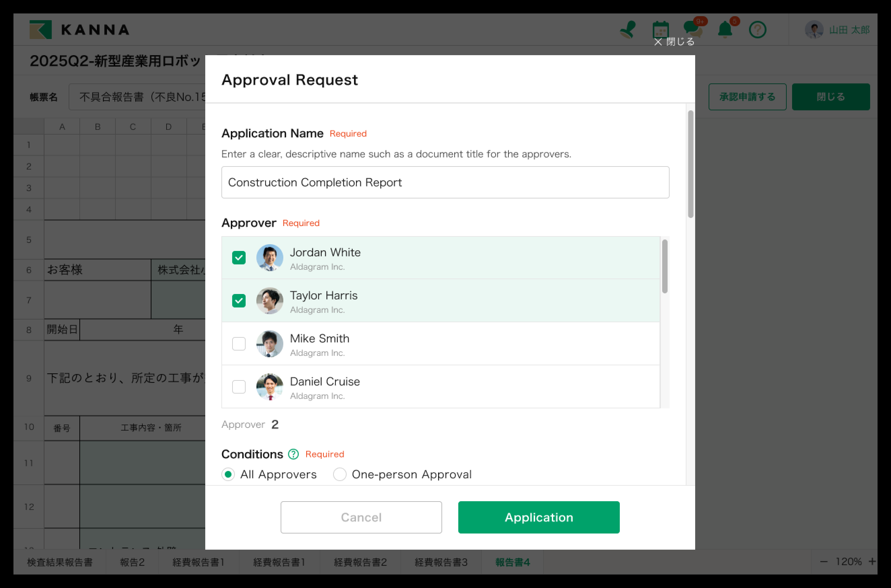Click the green Application button
This screenshot has height=588, width=891.
click(x=538, y=517)
